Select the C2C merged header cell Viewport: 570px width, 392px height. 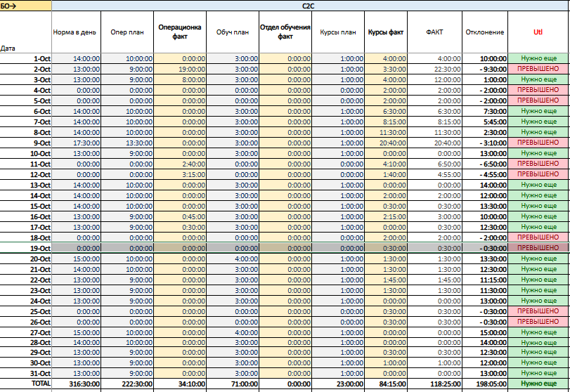(309, 6)
